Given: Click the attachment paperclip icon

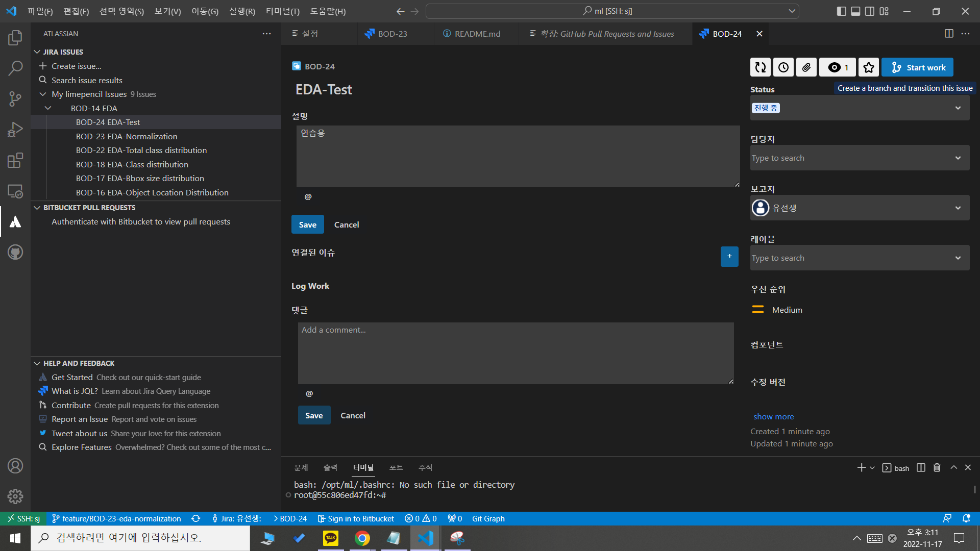Looking at the screenshot, I should click(806, 67).
